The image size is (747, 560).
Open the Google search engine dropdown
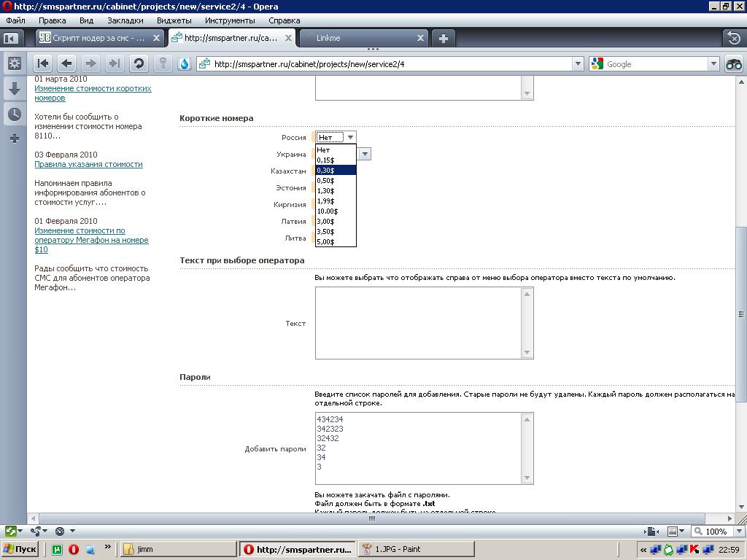pos(713,64)
